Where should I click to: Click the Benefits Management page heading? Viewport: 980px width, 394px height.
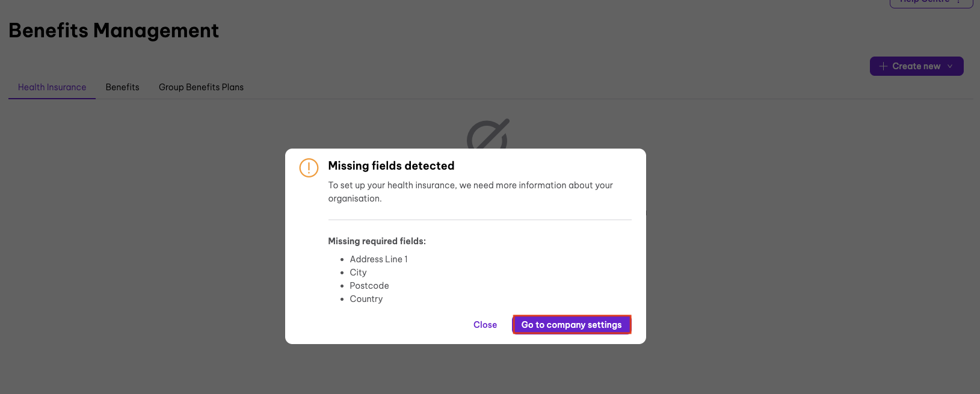pos(114,31)
